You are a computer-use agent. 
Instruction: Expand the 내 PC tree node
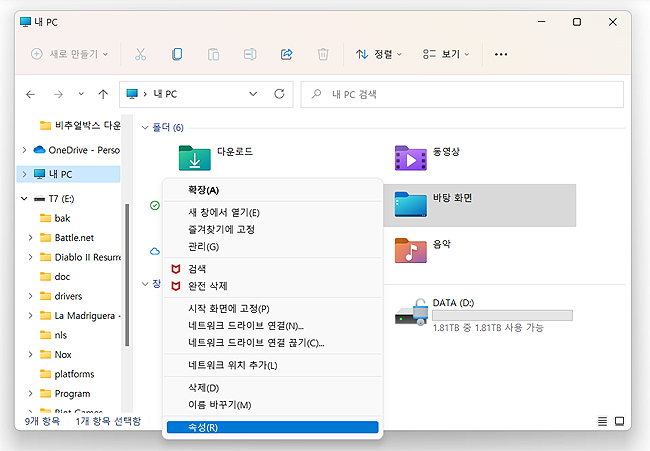tap(24, 174)
